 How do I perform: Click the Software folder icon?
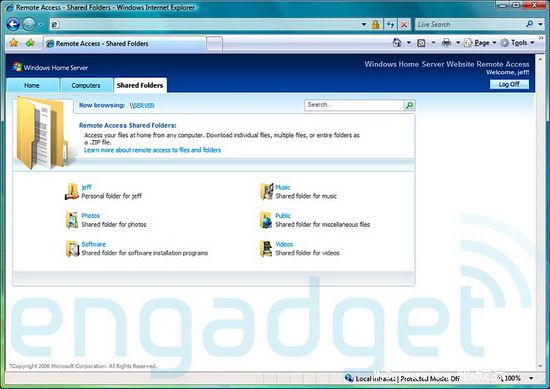[72, 248]
